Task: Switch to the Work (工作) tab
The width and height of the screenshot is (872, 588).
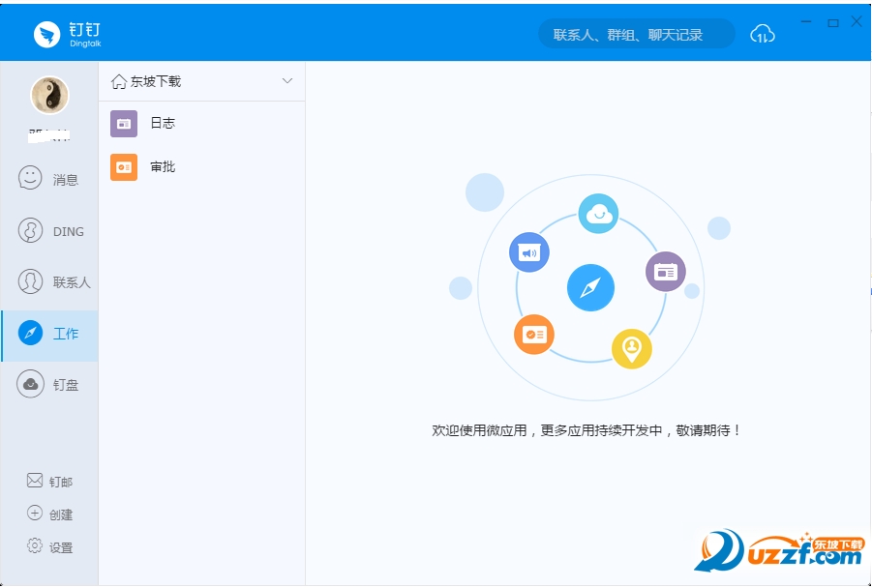Action: pos(48,334)
